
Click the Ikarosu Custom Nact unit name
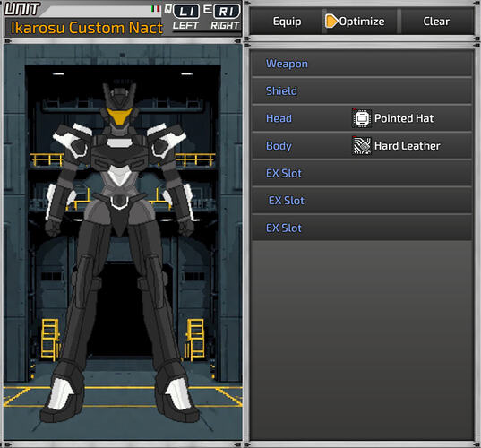click(x=87, y=28)
